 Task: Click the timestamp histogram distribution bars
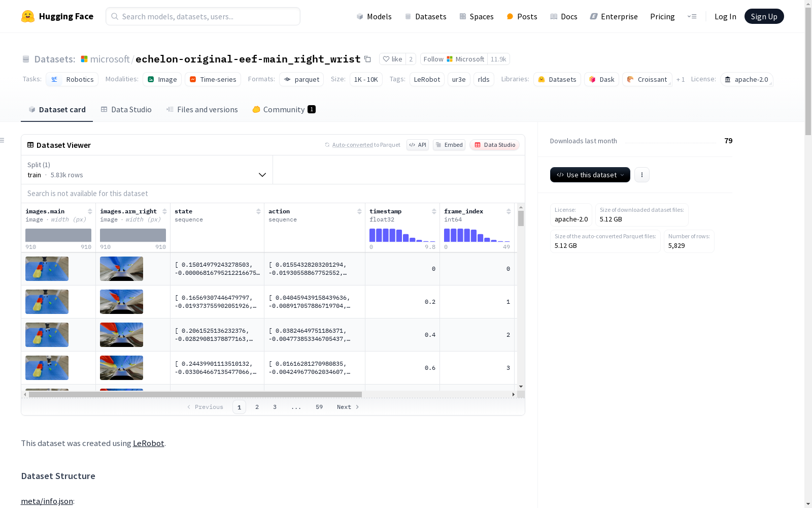(402, 235)
